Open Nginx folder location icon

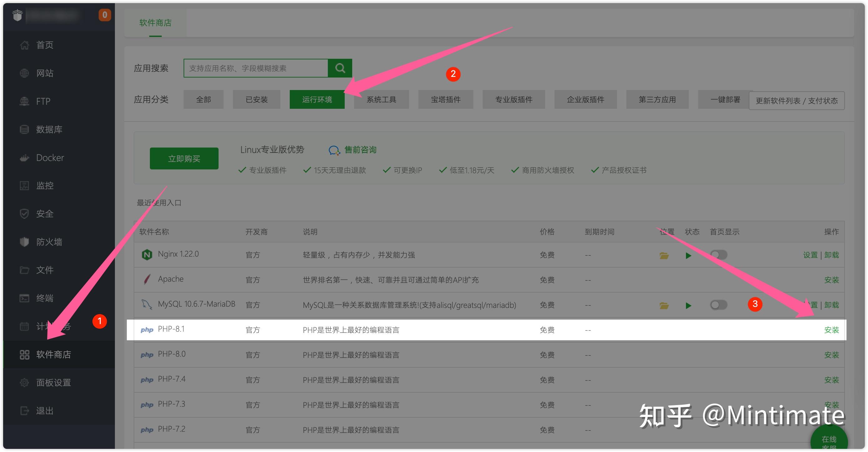click(x=664, y=255)
